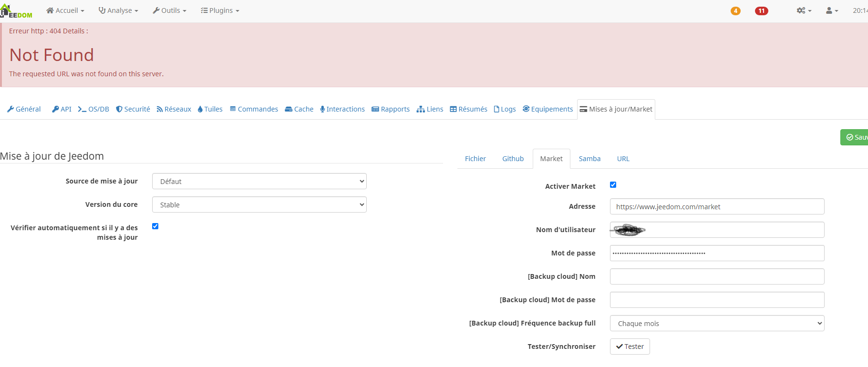Click the Market Adresse field
Image resolution: width=868 pixels, height=367 pixels.
click(717, 206)
